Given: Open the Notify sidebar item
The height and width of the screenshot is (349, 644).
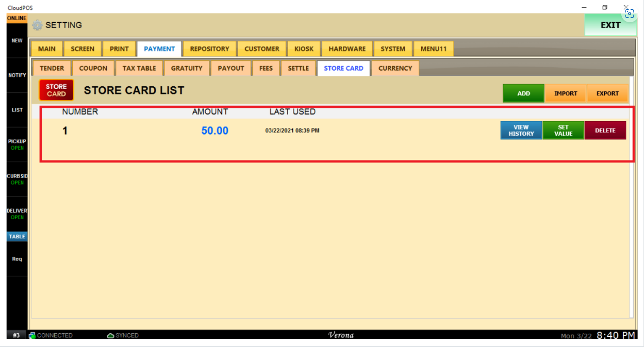Looking at the screenshot, I should click(17, 75).
